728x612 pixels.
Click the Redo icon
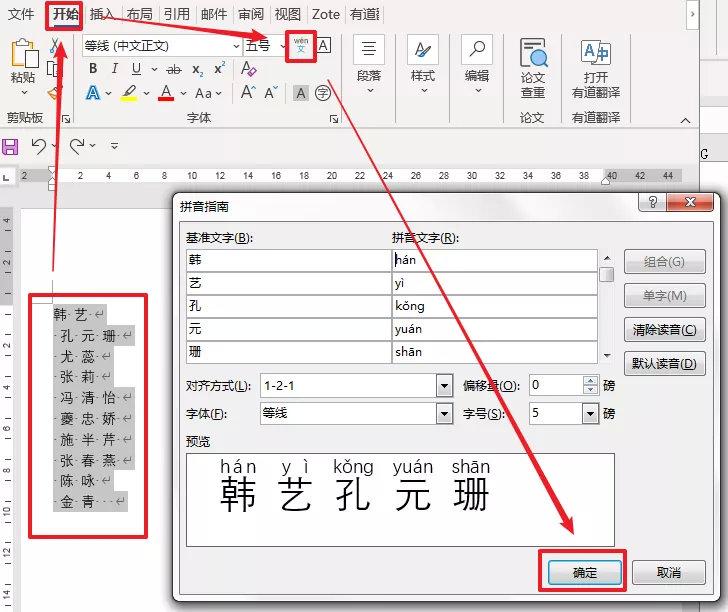[x=77, y=147]
